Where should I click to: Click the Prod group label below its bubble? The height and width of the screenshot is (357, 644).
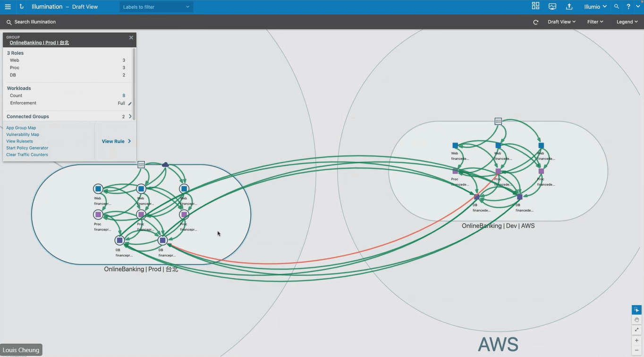(x=141, y=269)
